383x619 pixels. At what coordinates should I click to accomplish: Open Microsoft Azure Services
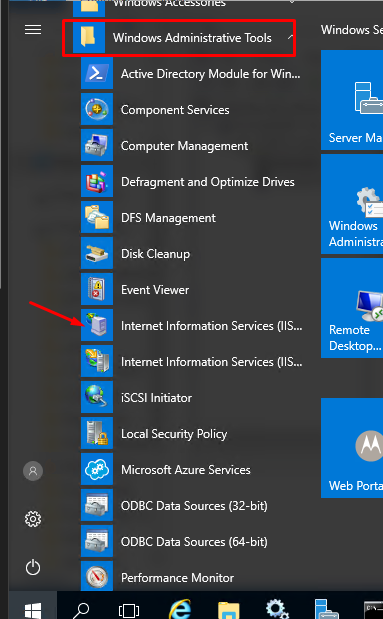(x=192, y=469)
